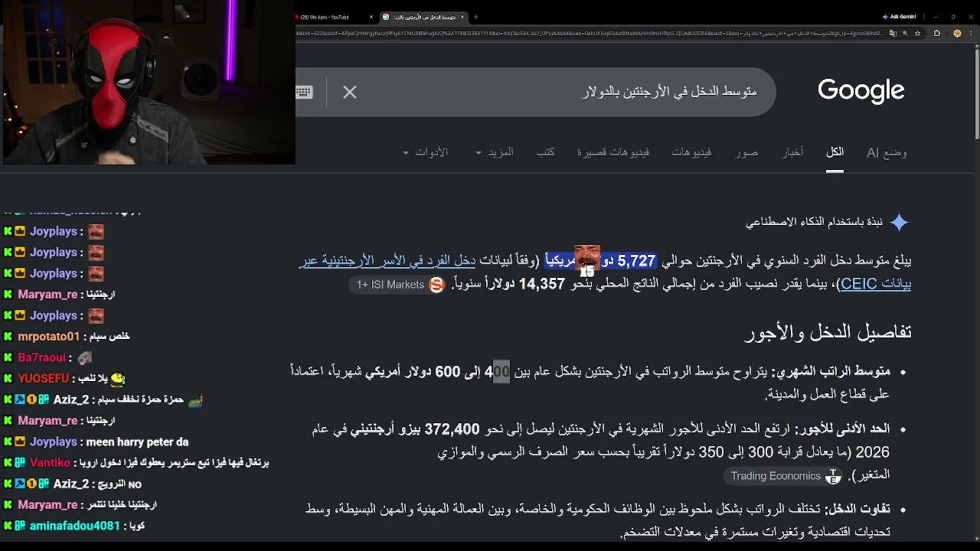Click the تفاصيل الدخل والأجور heading
Viewport: 980px width, 551px height.
[828, 332]
